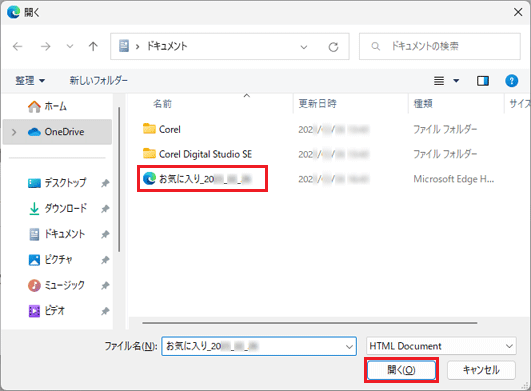Viewport: 531px width, 391px height.
Task: Go forward with the right arrow button
Action: 45,46
